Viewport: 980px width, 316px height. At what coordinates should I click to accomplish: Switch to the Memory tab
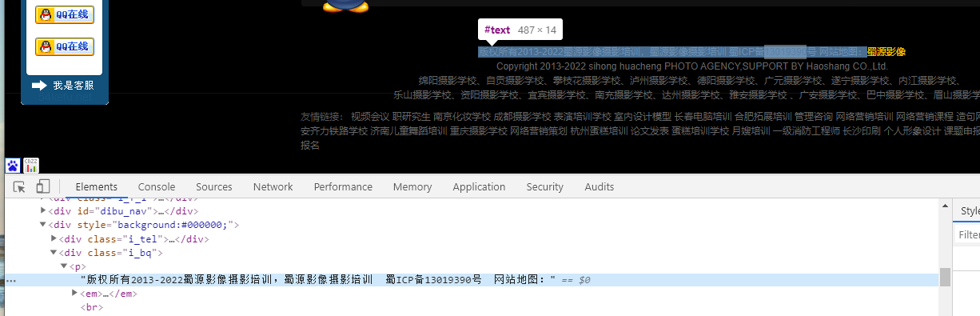pos(412,186)
